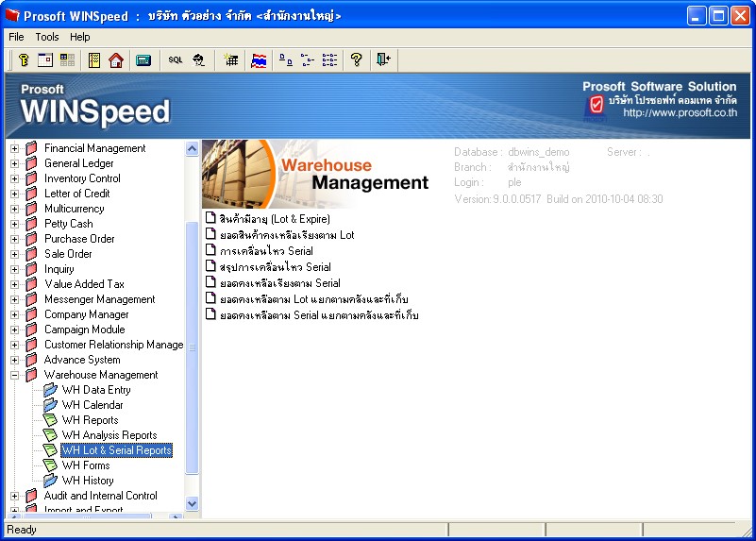Image resolution: width=756 pixels, height=541 pixels.
Task: Open ยอดคงเหลือตาม Lot แยกตามคลังและที่เก็บ report
Action: pyautogui.click(x=314, y=299)
